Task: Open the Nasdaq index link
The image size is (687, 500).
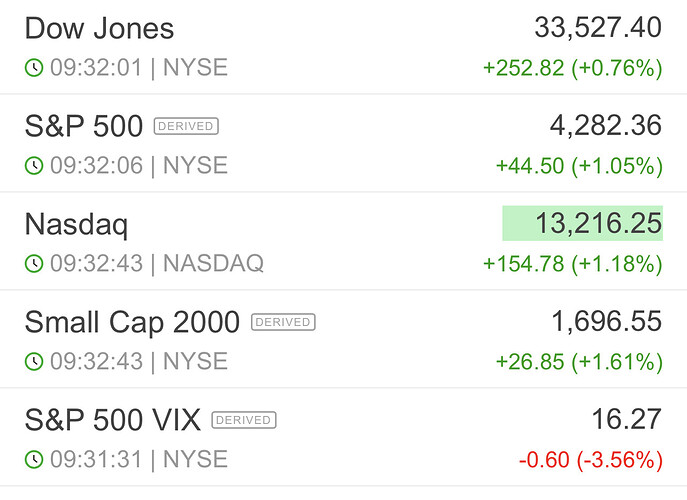Action: [76, 225]
